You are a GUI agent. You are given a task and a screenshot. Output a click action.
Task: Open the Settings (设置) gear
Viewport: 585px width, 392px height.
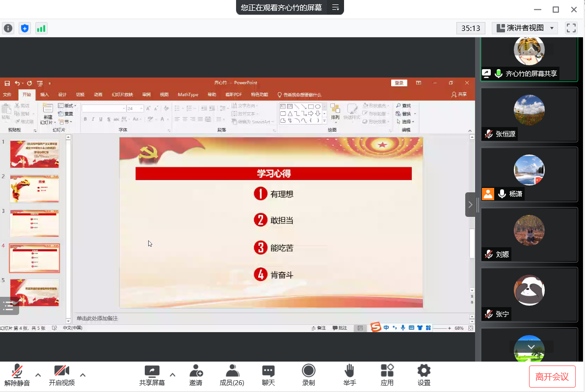click(424, 375)
